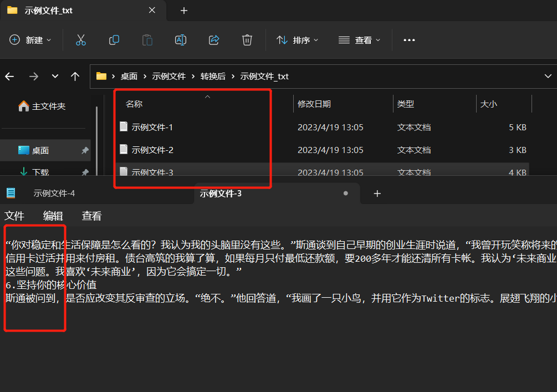Viewport: 557px width, 392px height.
Task: Click the 示例文件-2 file icon
Action: (x=123, y=149)
